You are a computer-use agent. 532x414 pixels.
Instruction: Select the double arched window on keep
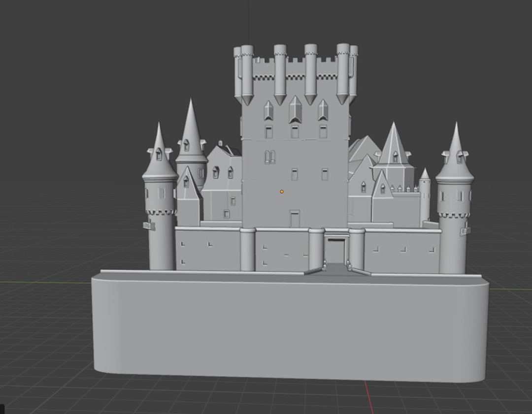[x=270, y=157]
